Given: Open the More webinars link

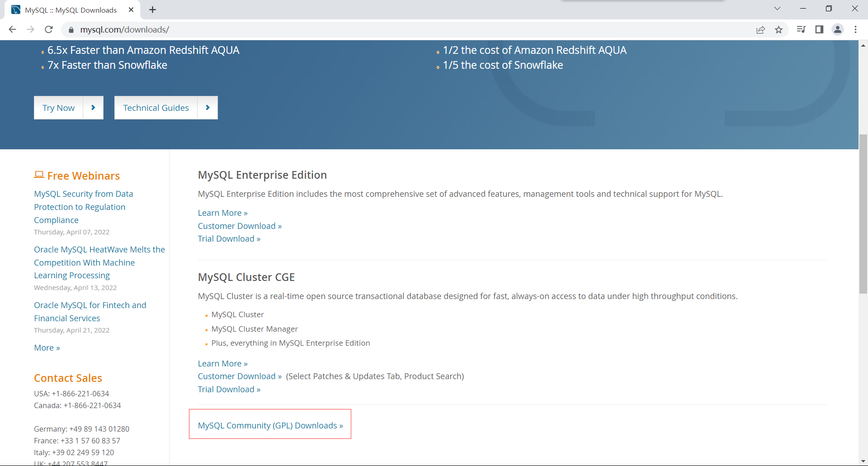Looking at the screenshot, I should point(47,347).
